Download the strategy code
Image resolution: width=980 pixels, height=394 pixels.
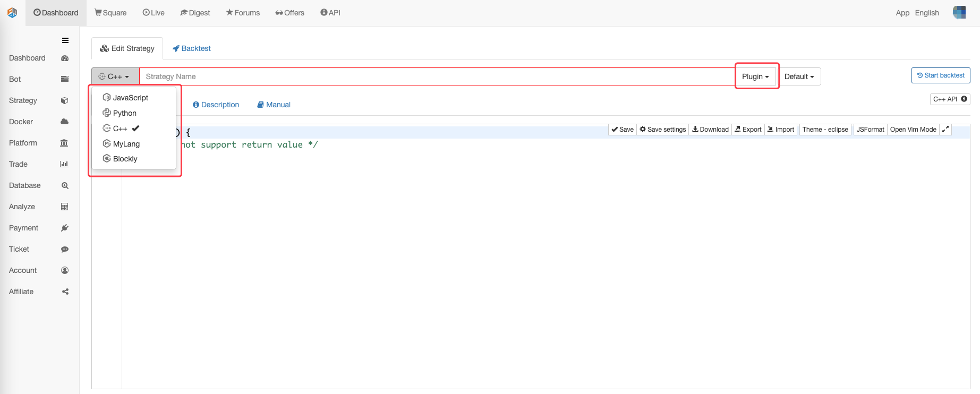pyautogui.click(x=710, y=130)
